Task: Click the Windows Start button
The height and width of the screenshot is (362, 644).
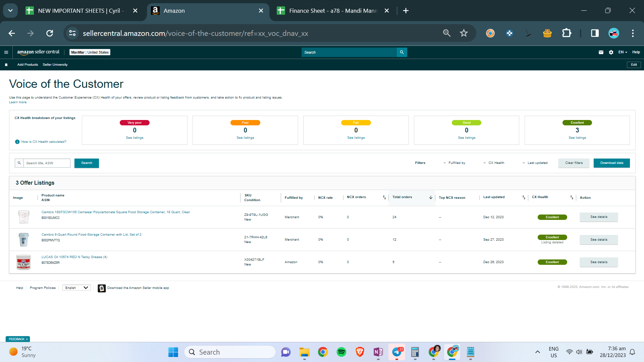Action: 173,352
